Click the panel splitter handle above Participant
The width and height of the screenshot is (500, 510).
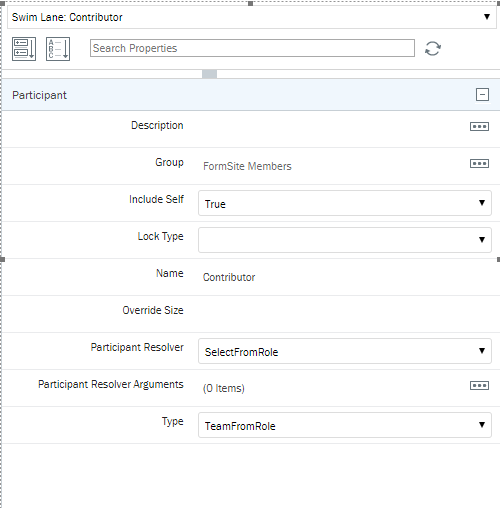click(x=209, y=74)
